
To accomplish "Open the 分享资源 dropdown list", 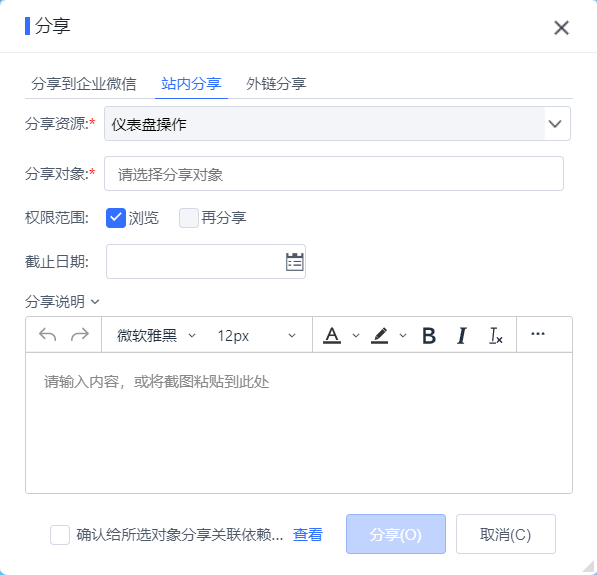I will pyautogui.click(x=555, y=124).
